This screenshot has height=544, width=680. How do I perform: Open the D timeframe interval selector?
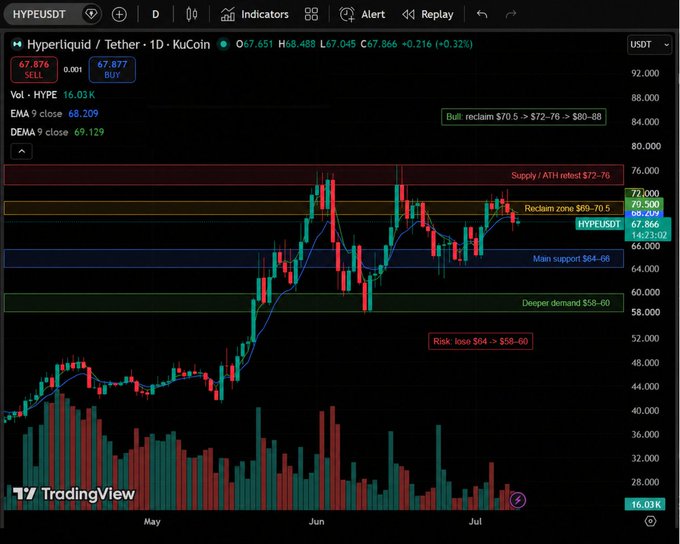pos(155,14)
